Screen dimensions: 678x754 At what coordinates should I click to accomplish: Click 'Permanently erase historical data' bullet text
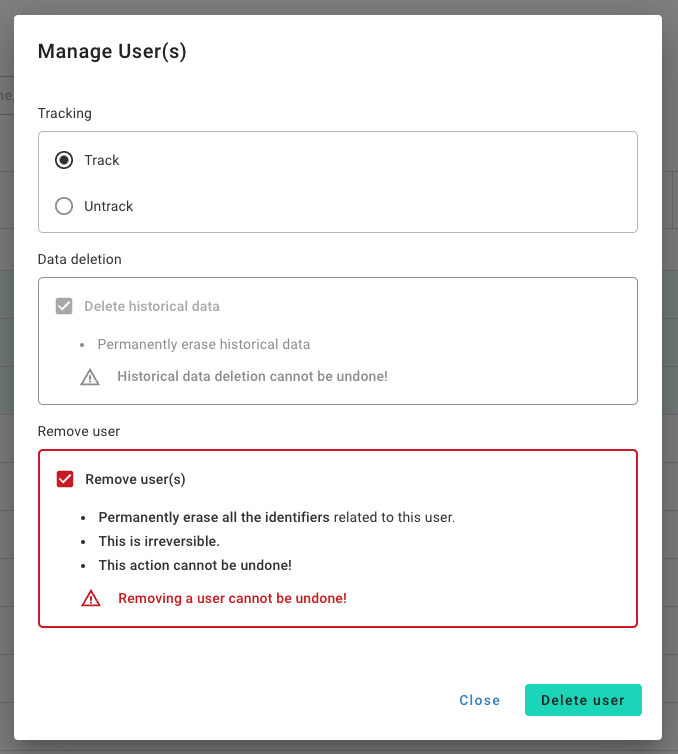(x=204, y=344)
